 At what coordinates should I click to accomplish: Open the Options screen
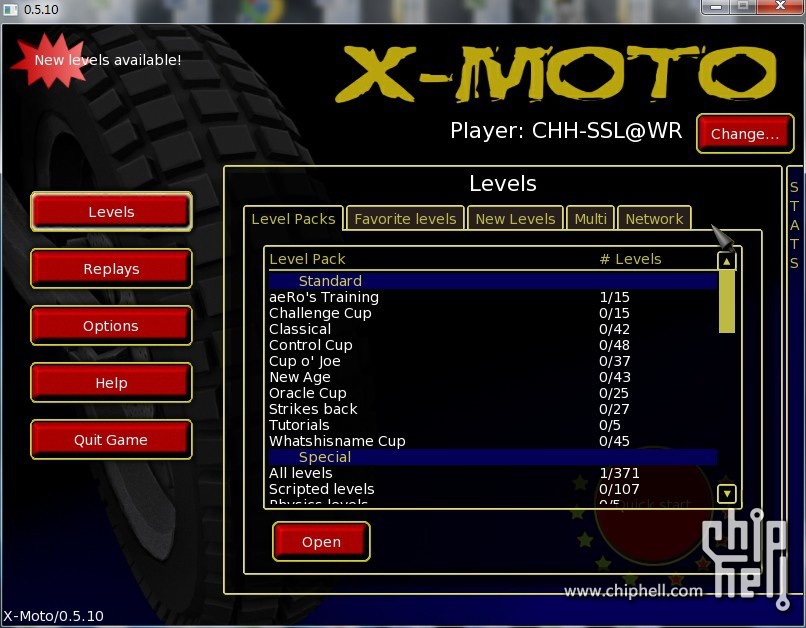point(111,326)
